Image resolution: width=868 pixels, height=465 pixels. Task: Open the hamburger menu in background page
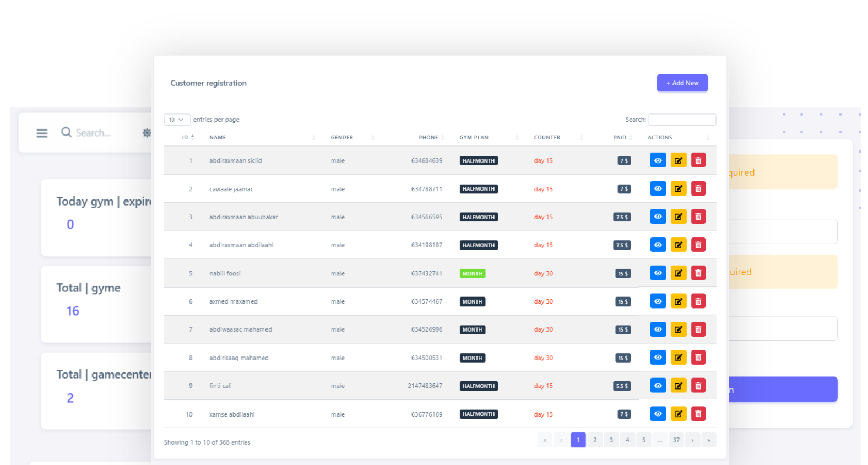tap(42, 133)
